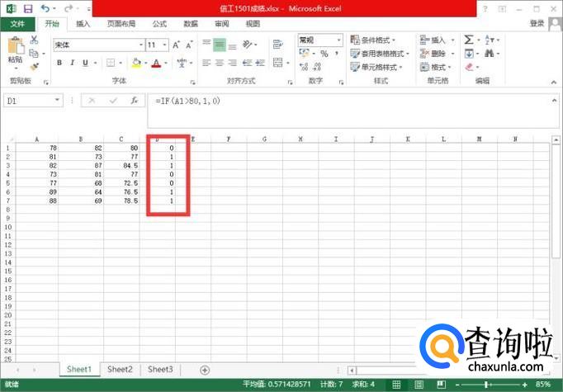Screen dimensions: 563x392
Task: Switch to Sheet2 tab
Action: pos(120,370)
